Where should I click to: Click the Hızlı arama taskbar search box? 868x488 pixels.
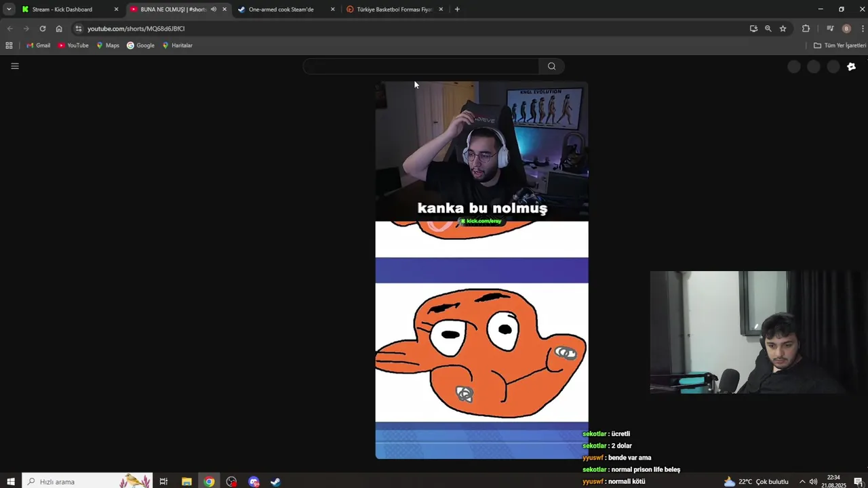87,481
